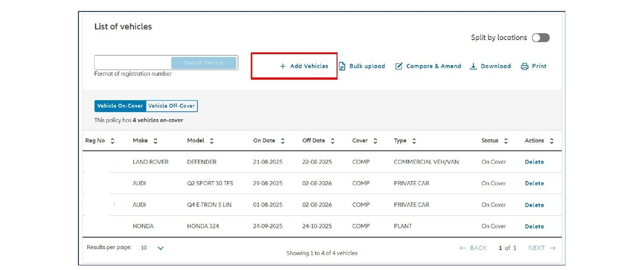The width and height of the screenshot is (644, 270).
Task: Sort table using On Date arrows
Action: tap(283, 141)
